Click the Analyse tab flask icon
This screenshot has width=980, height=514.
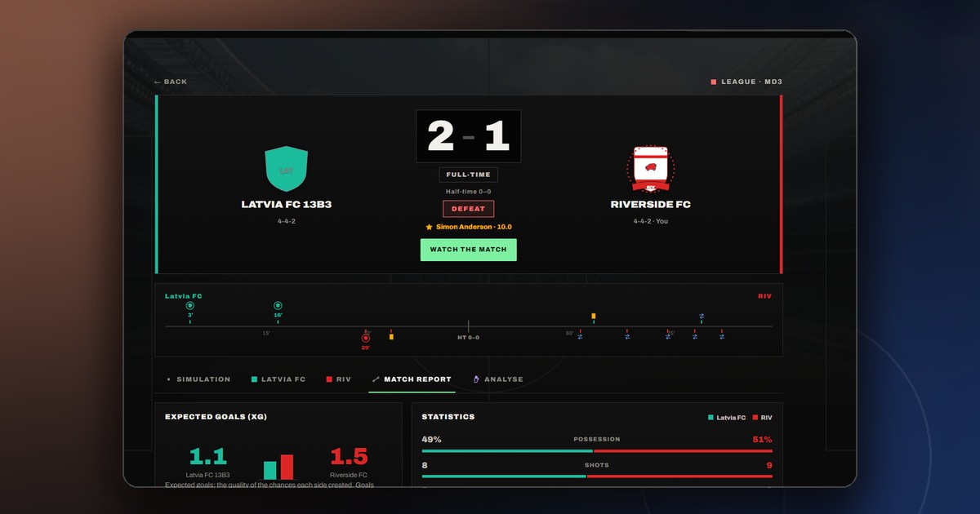coord(476,379)
